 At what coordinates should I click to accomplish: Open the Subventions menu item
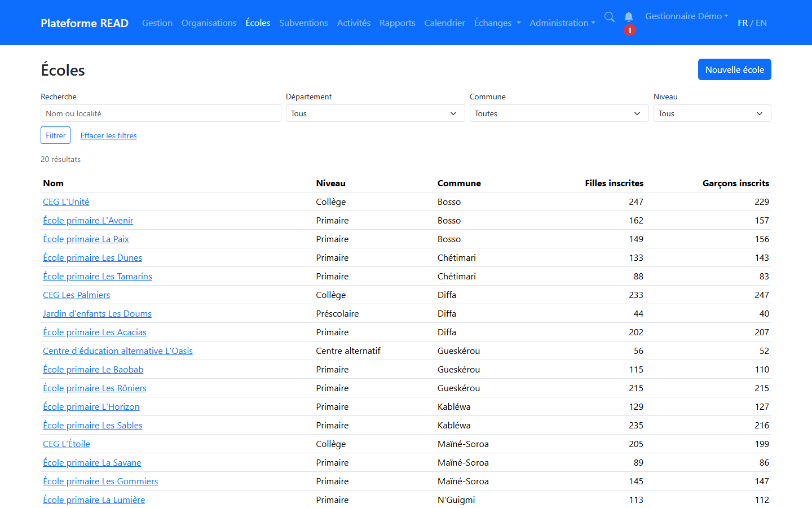tap(303, 23)
